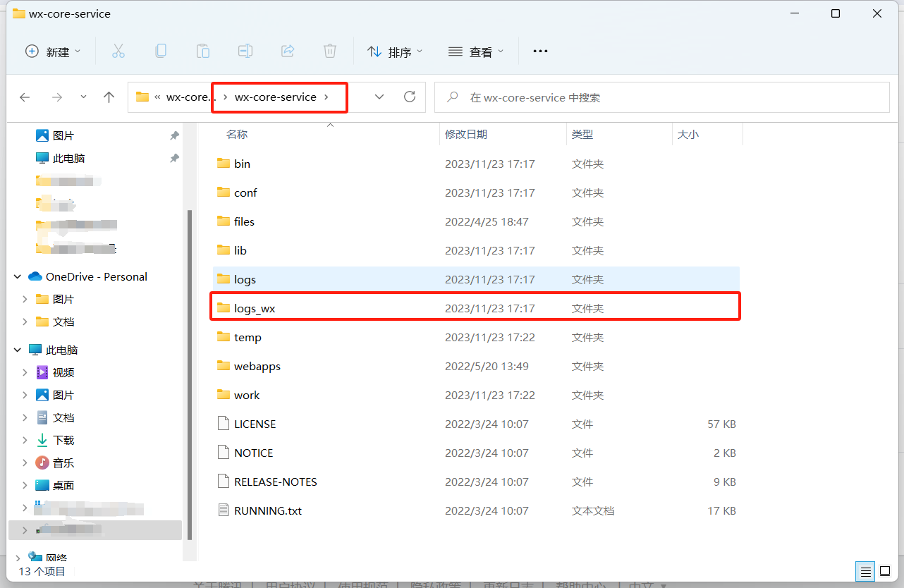
Task: Click the Copy icon in toolbar
Action: [x=161, y=51]
